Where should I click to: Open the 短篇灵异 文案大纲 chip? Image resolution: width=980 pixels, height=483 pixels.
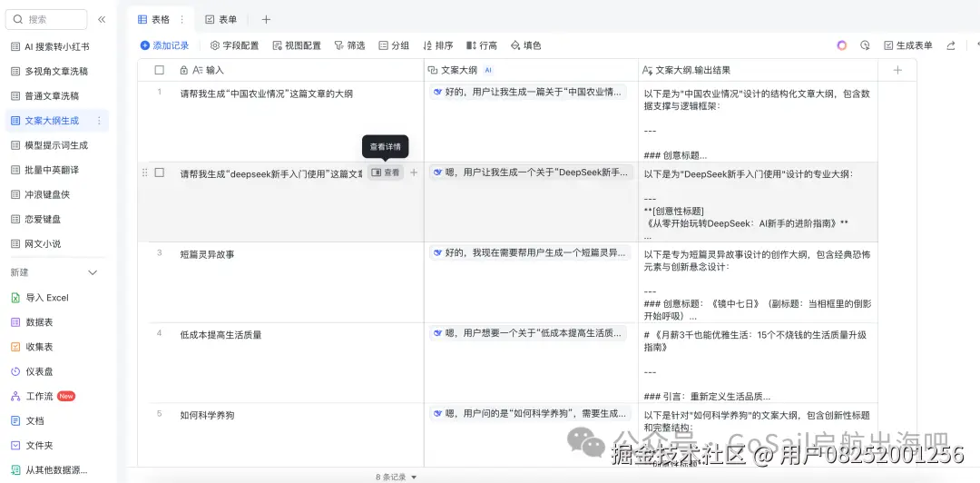530,252
